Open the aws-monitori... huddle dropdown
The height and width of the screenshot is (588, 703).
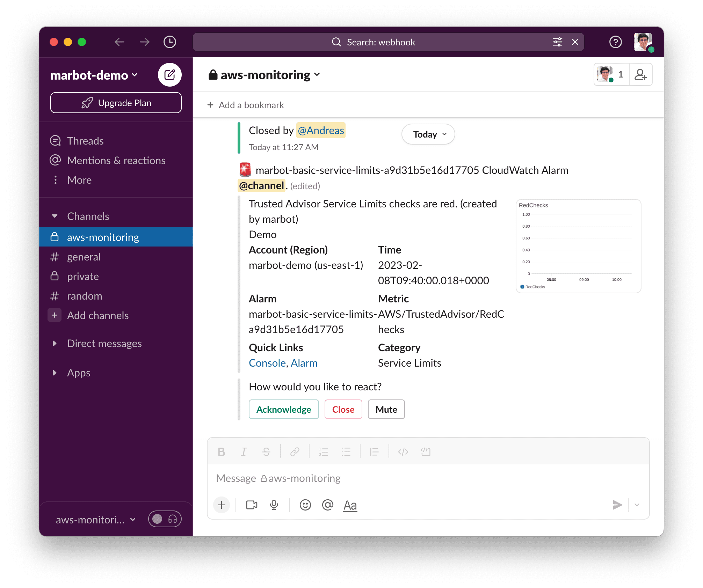[x=96, y=520]
